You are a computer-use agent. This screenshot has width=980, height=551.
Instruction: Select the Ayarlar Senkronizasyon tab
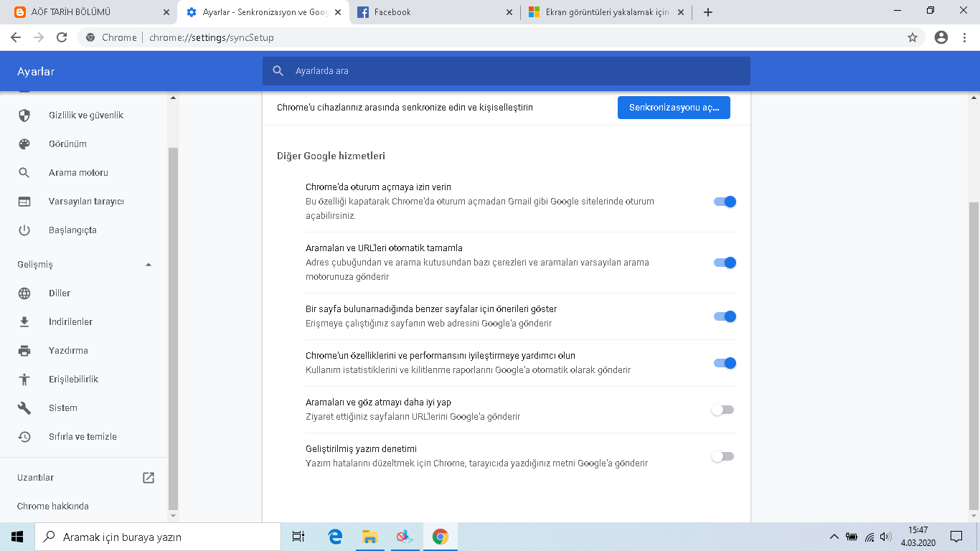click(263, 12)
